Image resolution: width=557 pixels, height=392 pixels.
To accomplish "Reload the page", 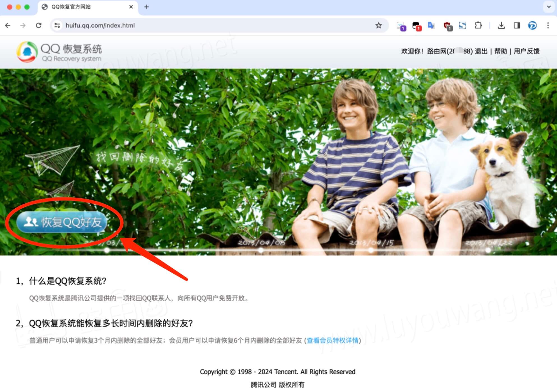I will pyautogui.click(x=39, y=25).
